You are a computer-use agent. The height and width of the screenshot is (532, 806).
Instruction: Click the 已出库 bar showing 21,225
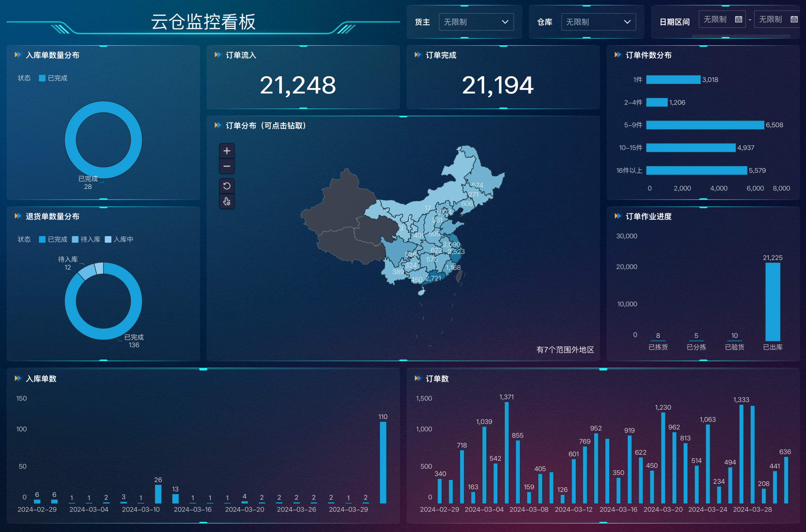(x=772, y=302)
